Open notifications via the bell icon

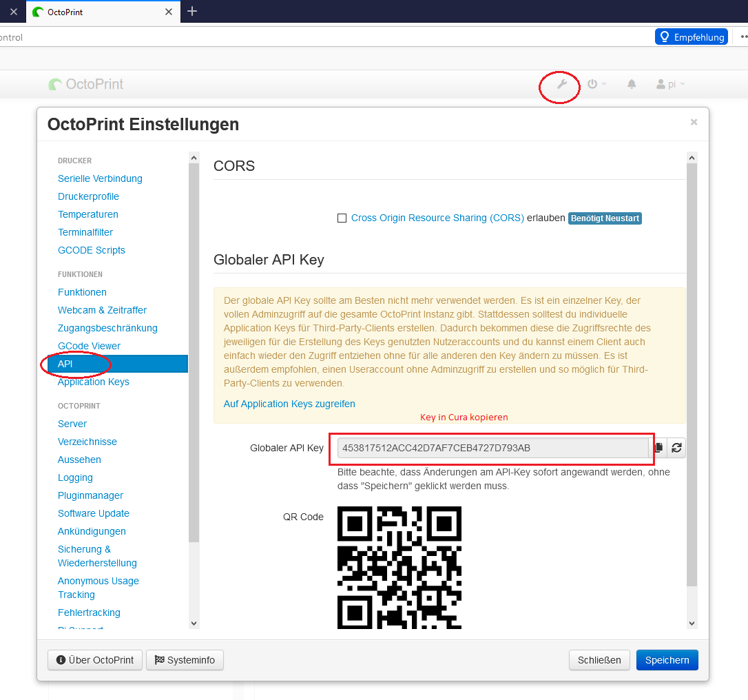[631, 83]
